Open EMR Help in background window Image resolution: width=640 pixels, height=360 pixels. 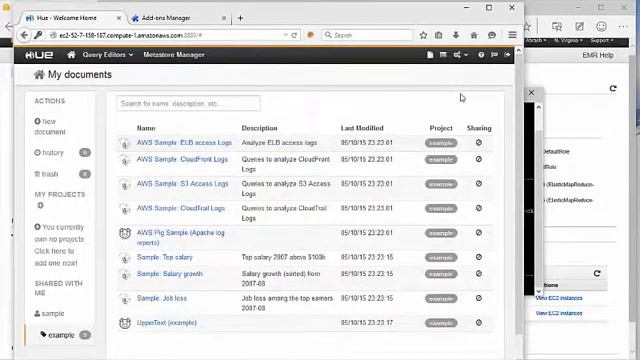click(x=598, y=55)
